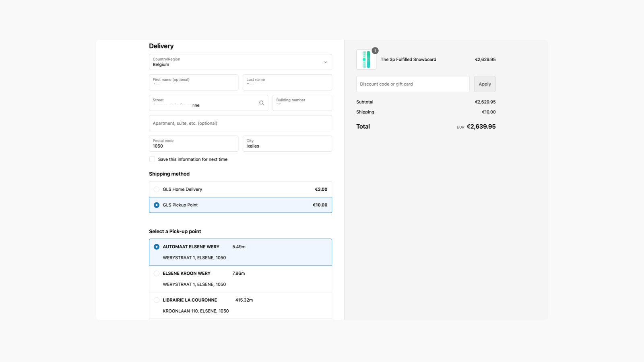Enable 'Save this information for next time'
Viewport: 644px width, 362px height.
tap(152, 159)
